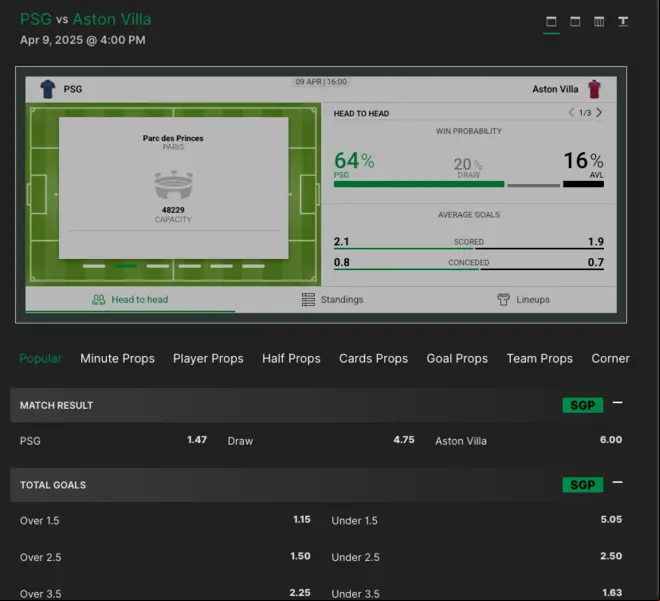This screenshot has height=601, width=660.
Task: Click the Apr 9, 2025 @ 4:00 PM text
Action: [82, 40]
